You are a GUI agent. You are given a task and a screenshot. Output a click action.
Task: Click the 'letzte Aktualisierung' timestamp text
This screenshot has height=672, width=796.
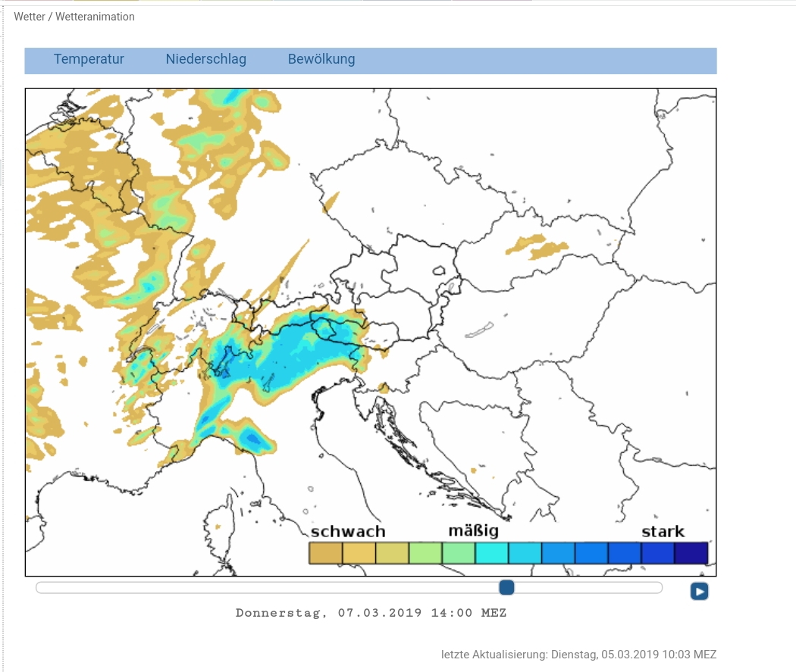[578, 655]
